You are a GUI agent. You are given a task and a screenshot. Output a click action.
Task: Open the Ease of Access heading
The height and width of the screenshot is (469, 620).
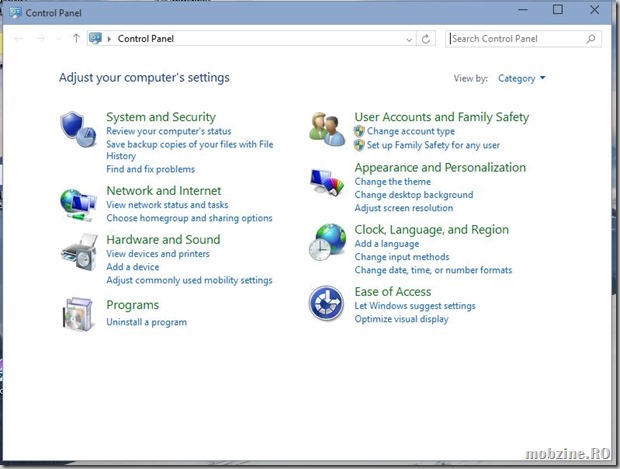(x=393, y=292)
